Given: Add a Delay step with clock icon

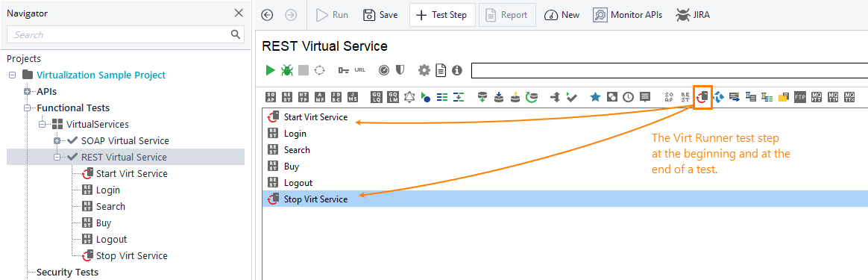Looking at the screenshot, I should [629, 98].
